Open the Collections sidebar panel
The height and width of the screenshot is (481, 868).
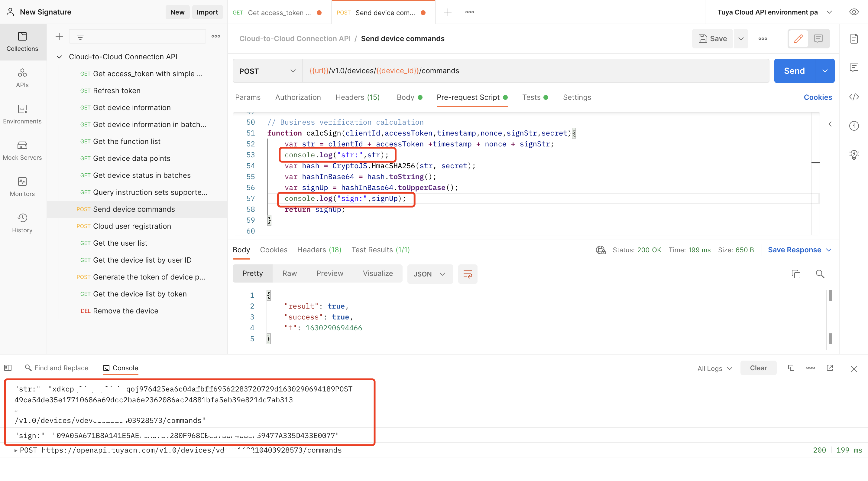click(x=22, y=42)
